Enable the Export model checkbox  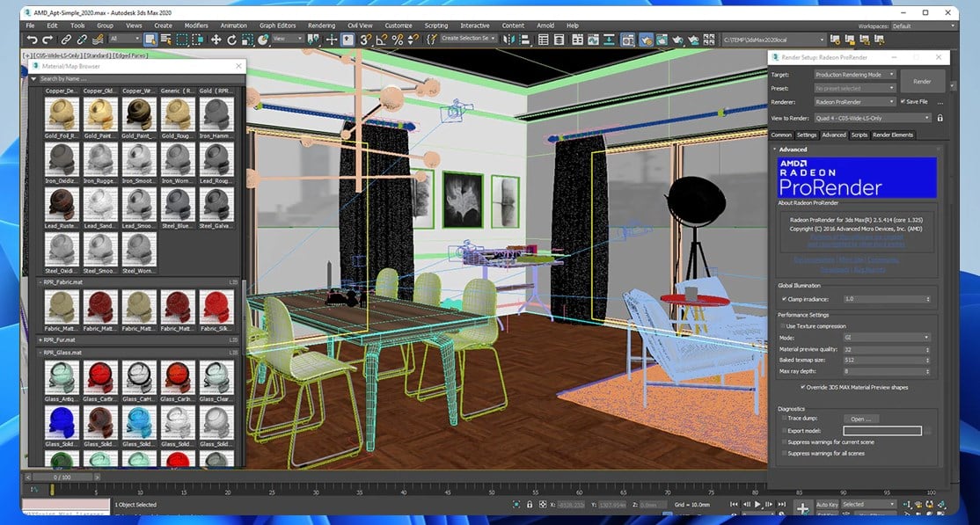[784, 431]
